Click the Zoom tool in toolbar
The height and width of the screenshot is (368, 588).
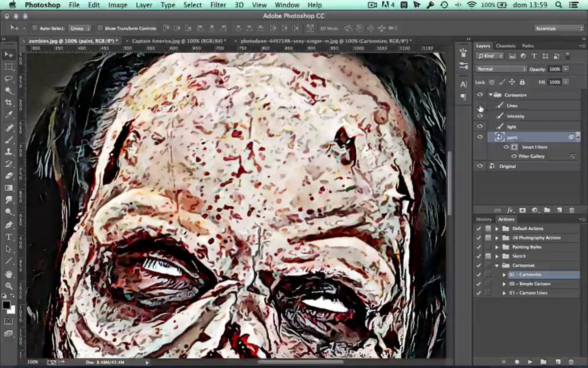click(9, 286)
